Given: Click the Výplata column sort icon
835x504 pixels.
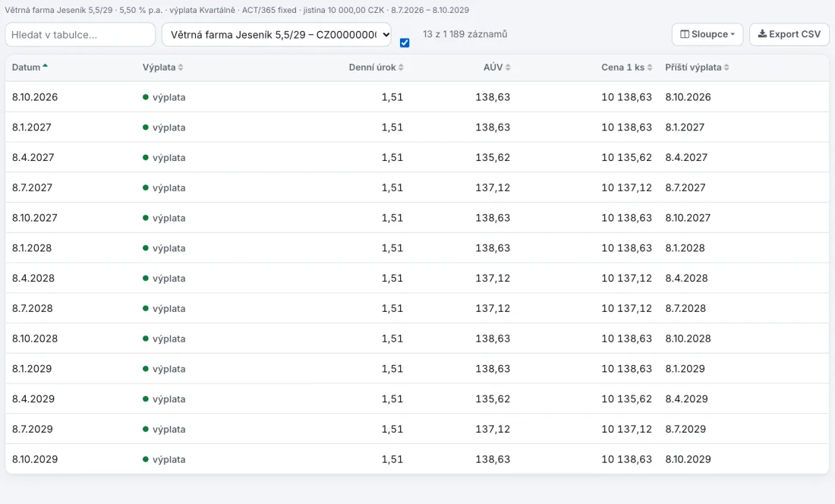Looking at the screenshot, I should [x=181, y=68].
